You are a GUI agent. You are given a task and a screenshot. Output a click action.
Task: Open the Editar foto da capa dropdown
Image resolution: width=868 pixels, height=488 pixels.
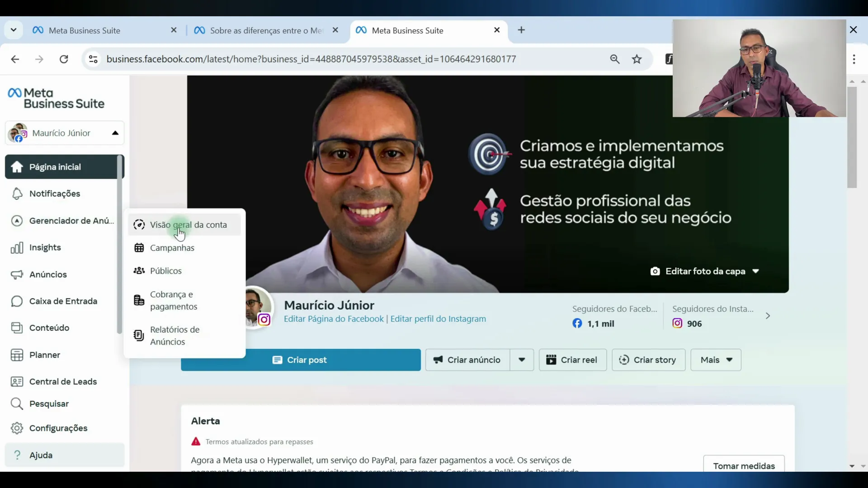coord(705,271)
